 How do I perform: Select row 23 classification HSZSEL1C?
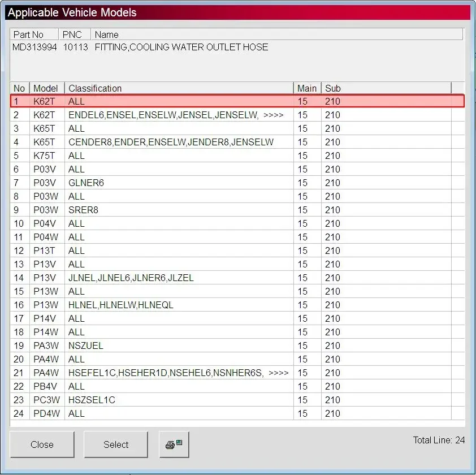click(92, 400)
